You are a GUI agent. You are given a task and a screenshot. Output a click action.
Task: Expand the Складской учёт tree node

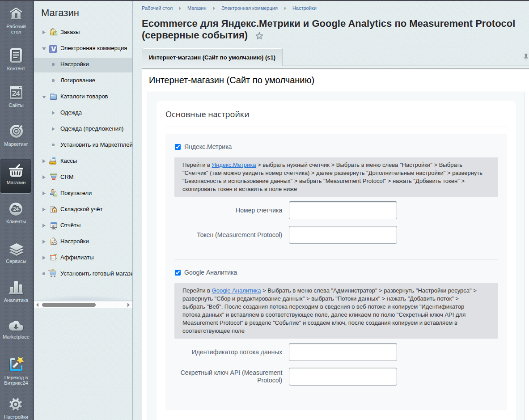point(44,209)
